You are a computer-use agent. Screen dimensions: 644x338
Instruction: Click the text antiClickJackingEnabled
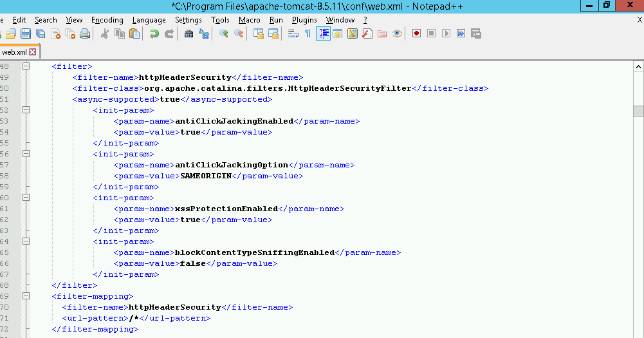pos(234,121)
